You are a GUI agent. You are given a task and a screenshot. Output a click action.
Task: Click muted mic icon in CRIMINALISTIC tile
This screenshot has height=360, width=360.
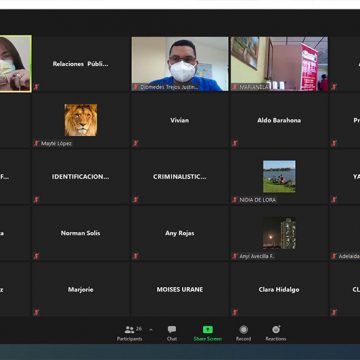tap(136, 200)
